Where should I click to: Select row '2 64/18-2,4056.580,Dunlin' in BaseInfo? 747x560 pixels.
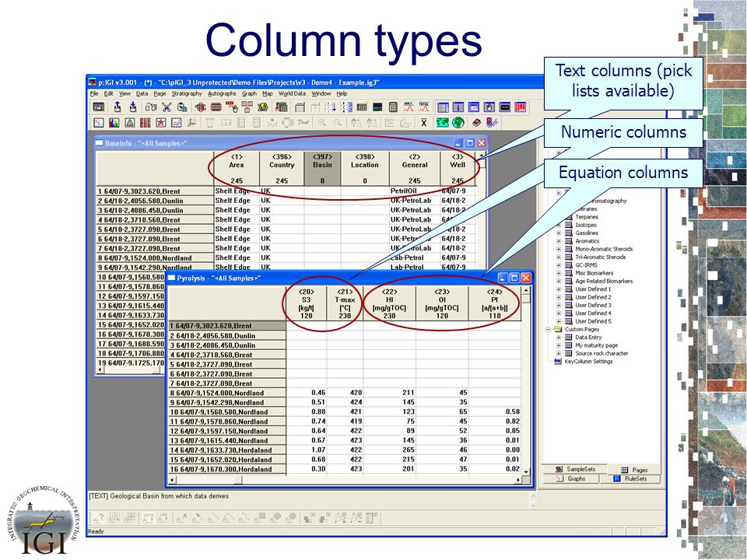click(x=155, y=201)
